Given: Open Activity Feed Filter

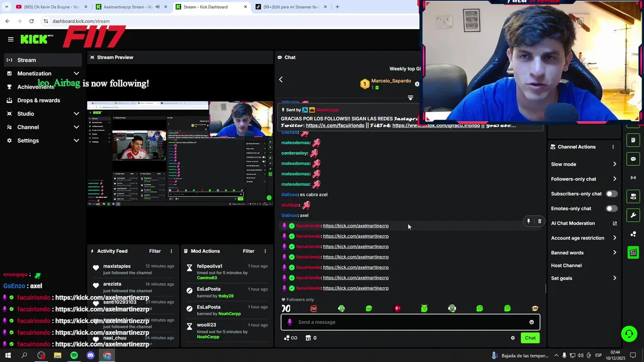Looking at the screenshot, I should pyautogui.click(x=155, y=251).
